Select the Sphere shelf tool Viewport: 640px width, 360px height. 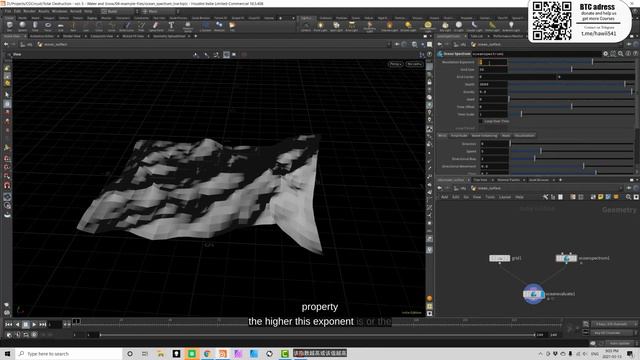[22, 26]
